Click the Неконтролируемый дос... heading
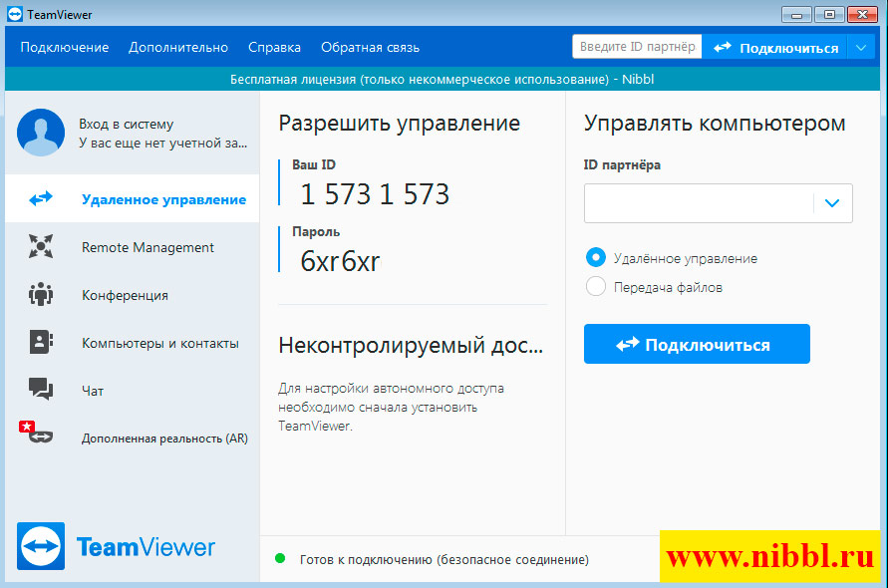 pos(411,345)
